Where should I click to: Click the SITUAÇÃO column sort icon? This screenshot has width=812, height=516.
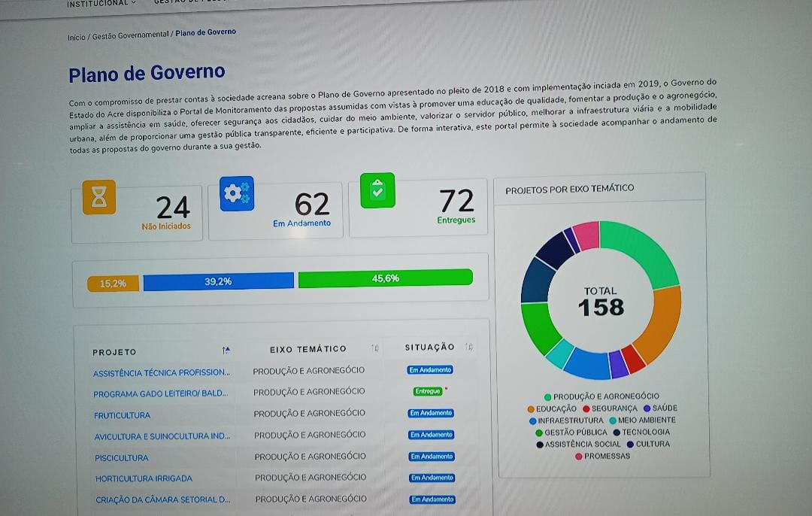pyautogui.click(x=468, y=347)
